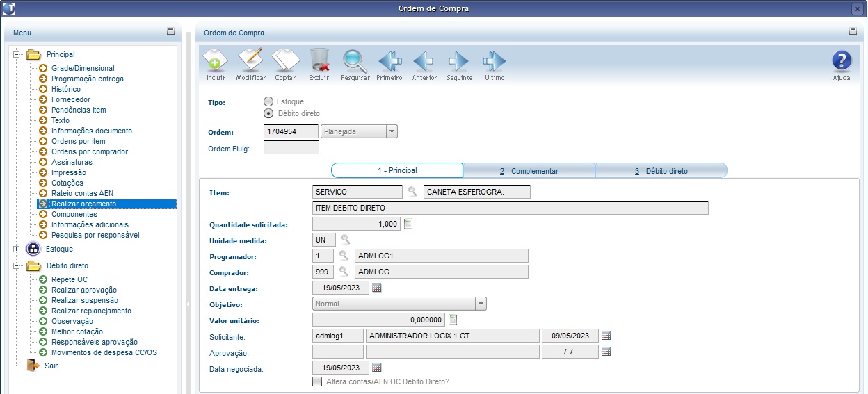Click the Quantidade solicitada field
This screenshot has height=394, width=868.
pos(357,224)
